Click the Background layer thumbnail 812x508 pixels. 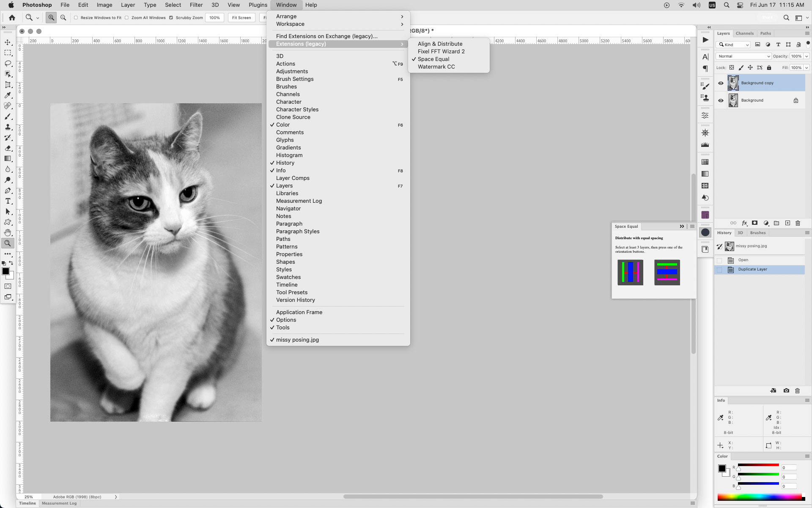(733, 100)
